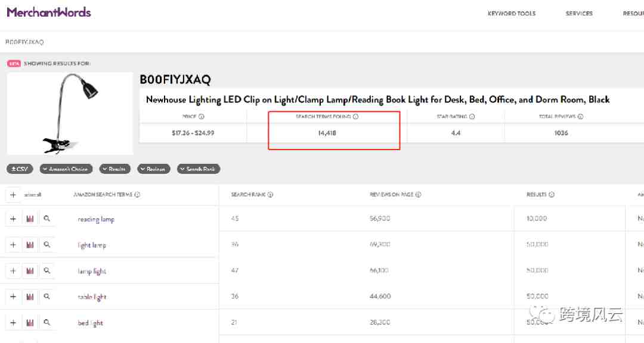Search 'lamp light' with magnifier icon
Screen dimensions: 644x343
point(47,271)
